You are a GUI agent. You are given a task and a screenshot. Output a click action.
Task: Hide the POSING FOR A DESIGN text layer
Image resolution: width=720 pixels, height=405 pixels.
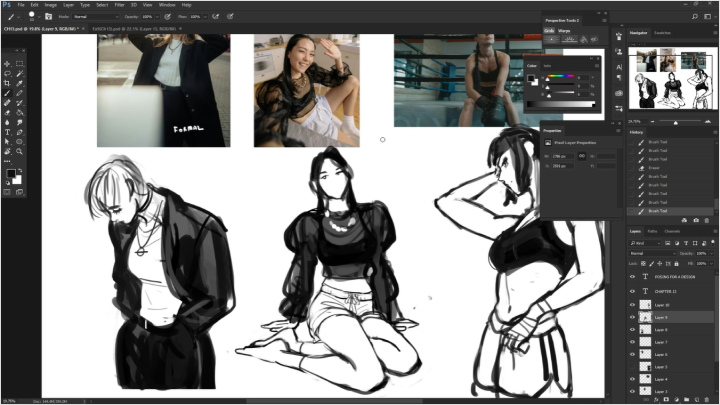click(x=632, y=277)
